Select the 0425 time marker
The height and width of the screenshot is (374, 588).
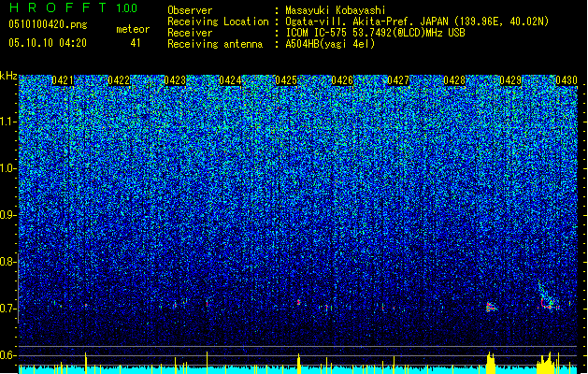click(x=286, y=79)
